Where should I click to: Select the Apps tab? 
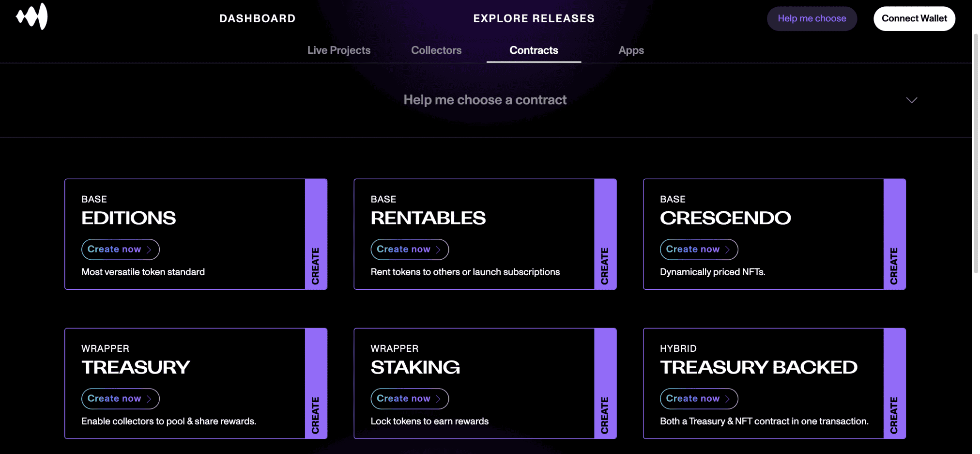coord(630,50)
